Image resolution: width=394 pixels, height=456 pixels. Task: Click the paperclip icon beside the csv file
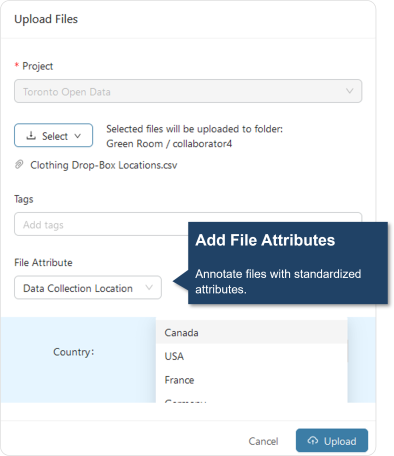[x=19, y=165]
